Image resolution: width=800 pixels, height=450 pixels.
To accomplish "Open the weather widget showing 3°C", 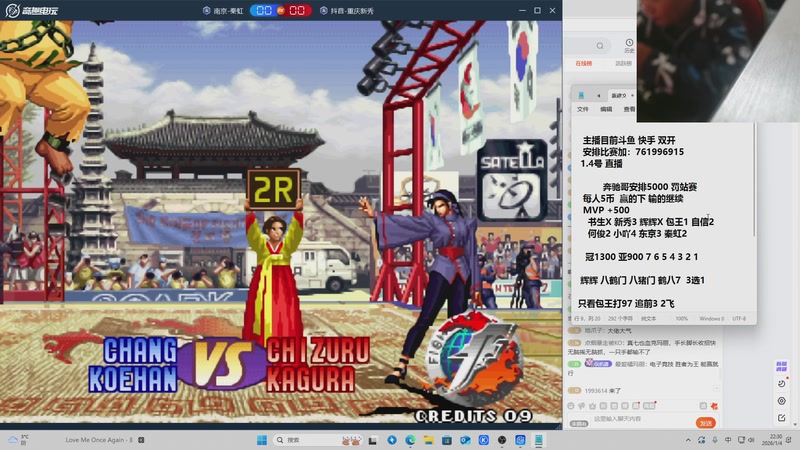I will 19,440.
